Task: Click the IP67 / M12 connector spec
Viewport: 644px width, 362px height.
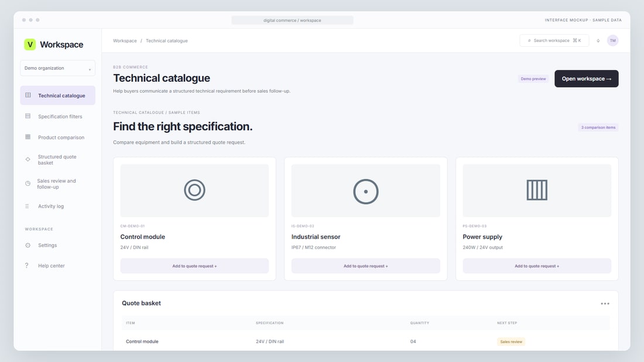Action: pos(313,247)
